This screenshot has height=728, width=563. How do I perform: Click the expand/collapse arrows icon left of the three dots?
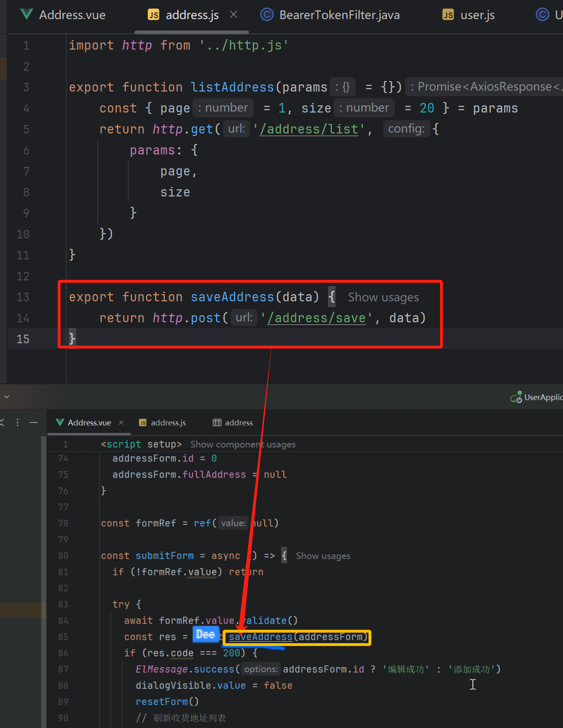click(x=2, y=422)
